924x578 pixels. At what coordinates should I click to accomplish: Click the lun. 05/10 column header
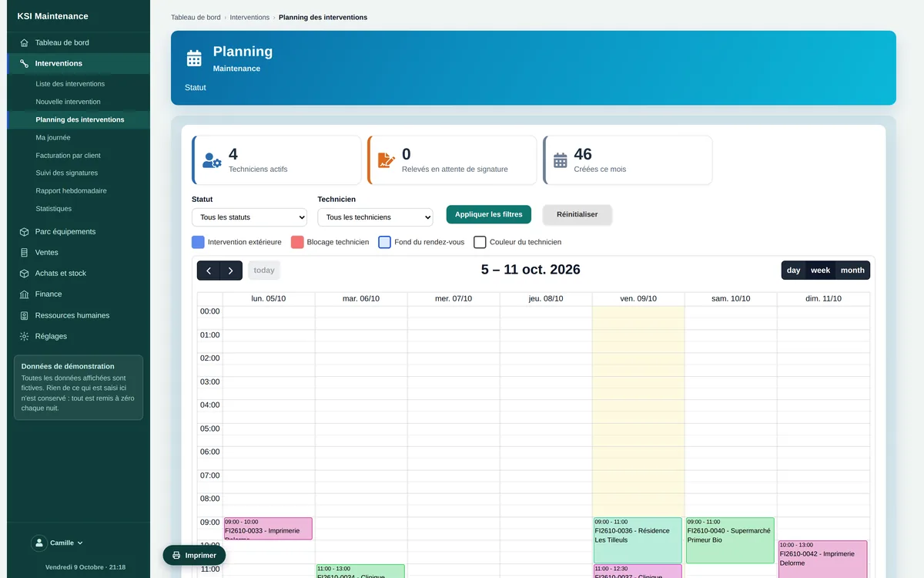269,299
